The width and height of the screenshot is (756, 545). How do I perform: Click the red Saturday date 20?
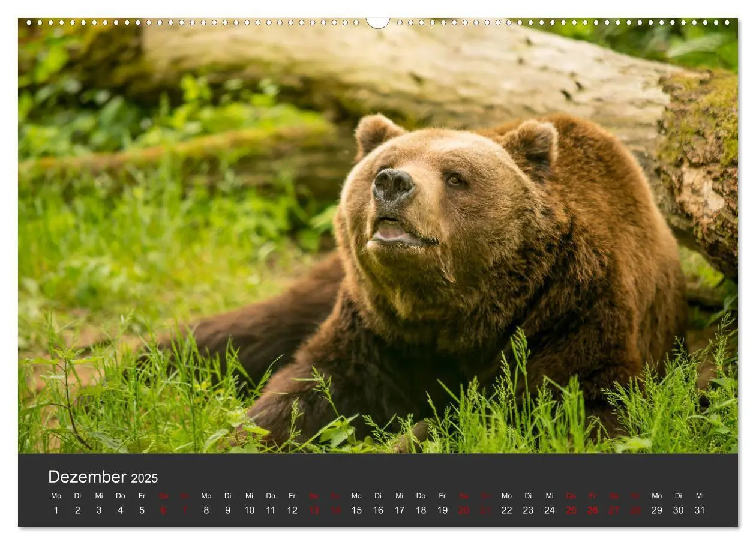[464, 510]
